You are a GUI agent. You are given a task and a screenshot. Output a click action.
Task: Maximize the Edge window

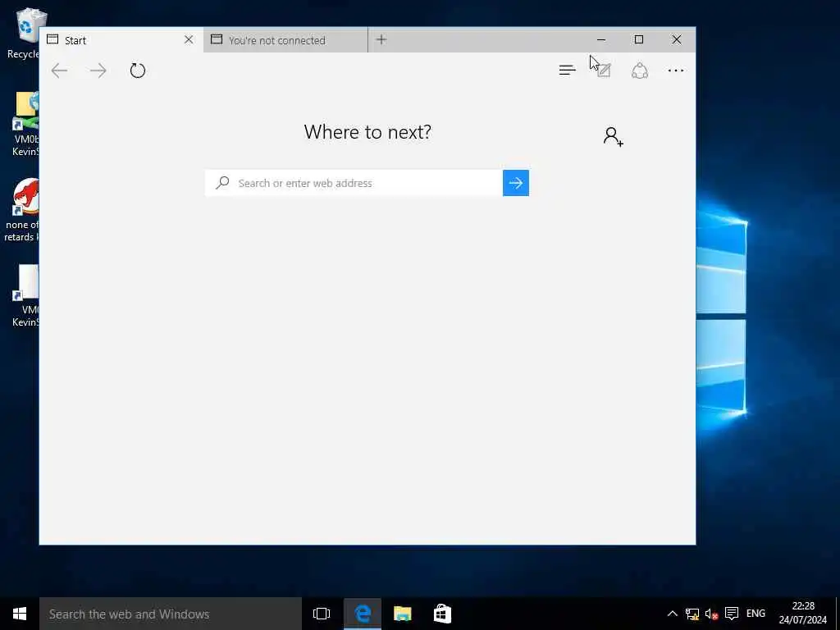coord(638,39)
